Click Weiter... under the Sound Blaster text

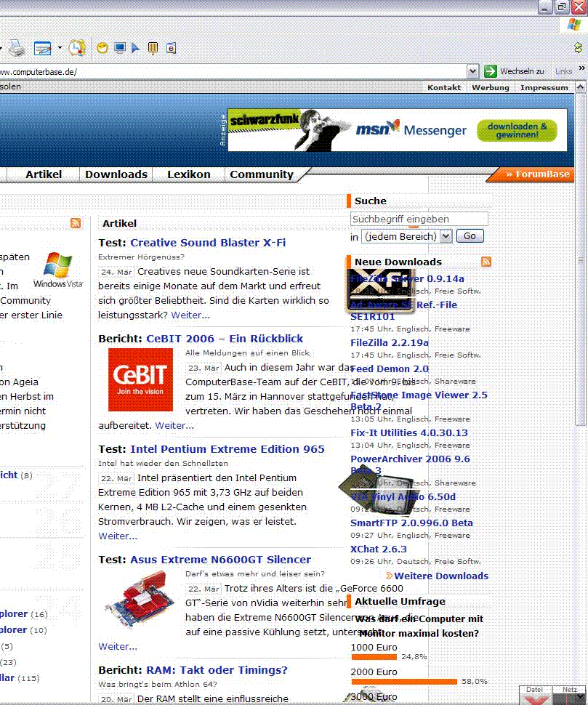coord(190,315)
